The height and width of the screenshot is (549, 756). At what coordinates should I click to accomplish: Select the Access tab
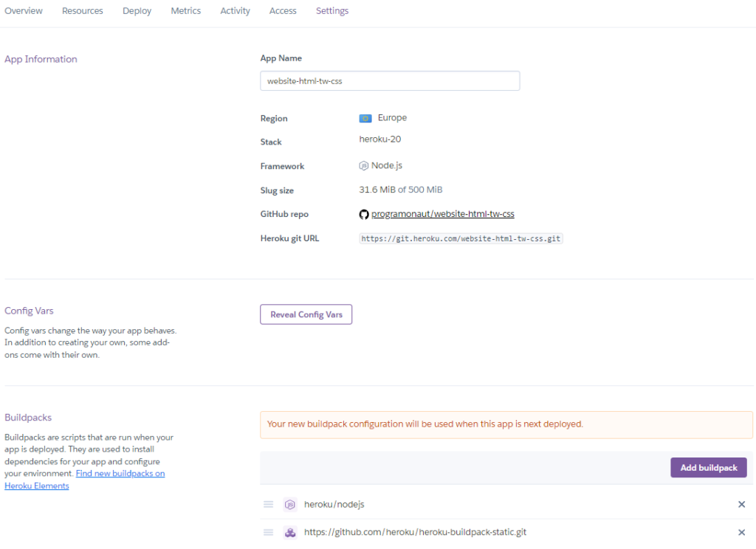(x=283, y=11)
